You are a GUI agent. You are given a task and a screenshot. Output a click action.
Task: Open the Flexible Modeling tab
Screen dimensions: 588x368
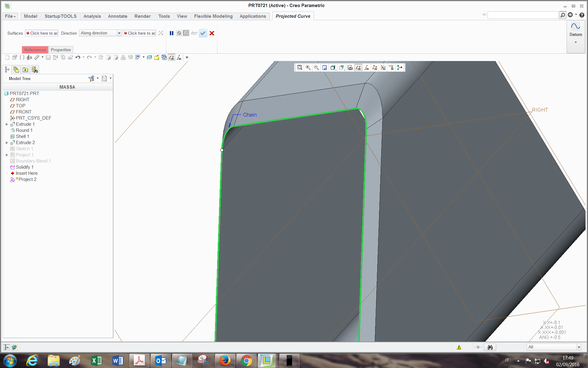pos(213,16)
